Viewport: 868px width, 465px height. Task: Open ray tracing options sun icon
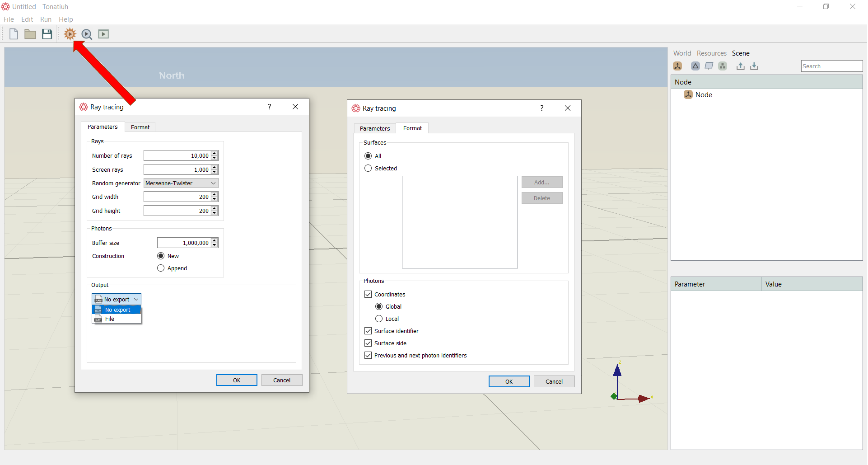[x=70, y=34]
